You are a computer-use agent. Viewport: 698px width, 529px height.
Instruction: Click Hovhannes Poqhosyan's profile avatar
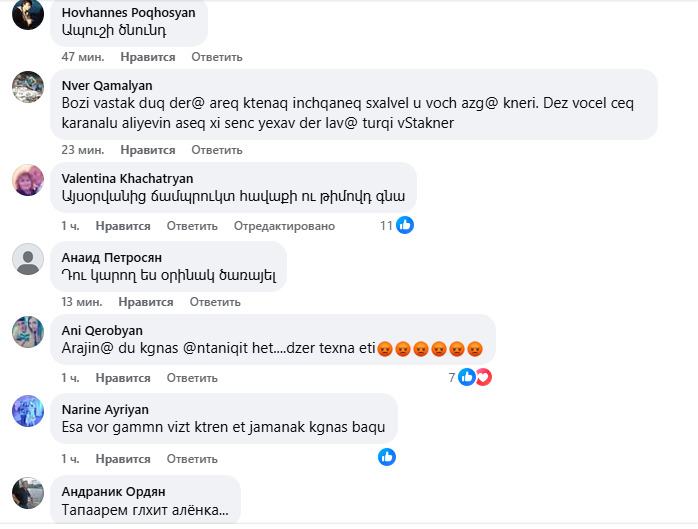point(28,14)
